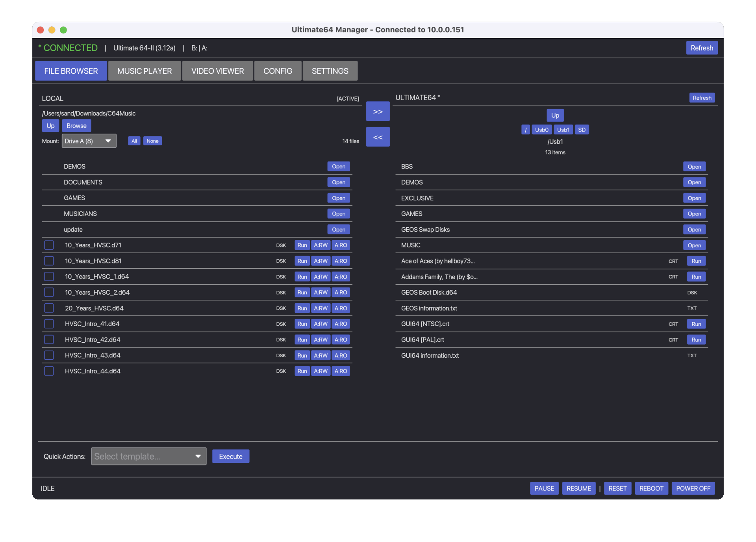Select HVSC_Intro_42.d64 checkbox
This screenshot has height=542, width=756.
pyautogui.click(x=49, y=340)
